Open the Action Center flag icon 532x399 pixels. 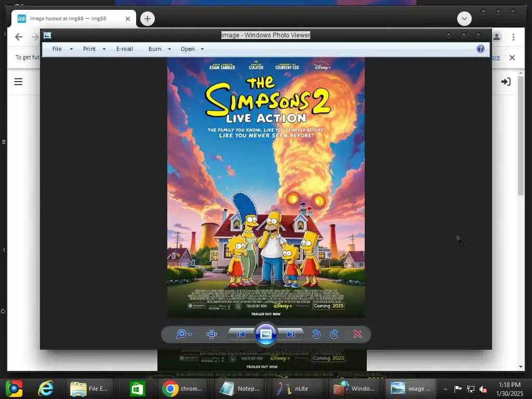458,389
